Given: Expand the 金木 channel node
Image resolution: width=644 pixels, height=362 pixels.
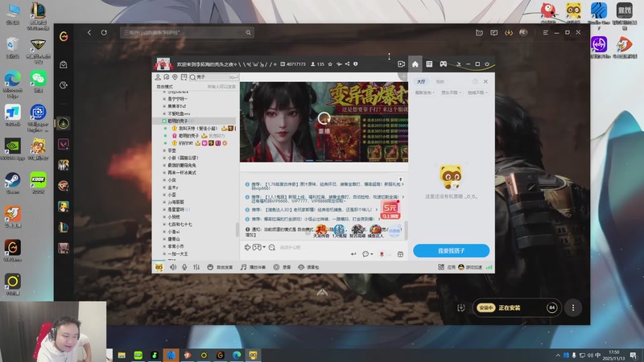Looking at the screenshot, I should coord(164,187).
